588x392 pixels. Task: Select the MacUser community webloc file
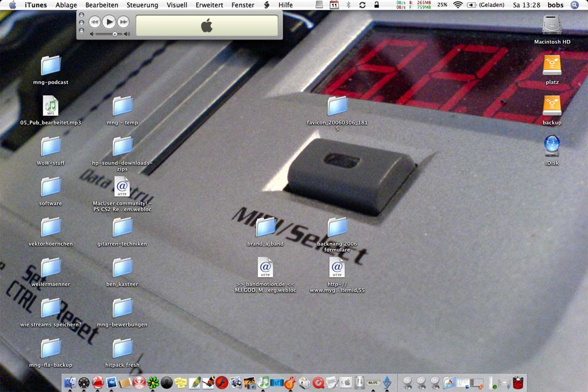tap(122, 187)
